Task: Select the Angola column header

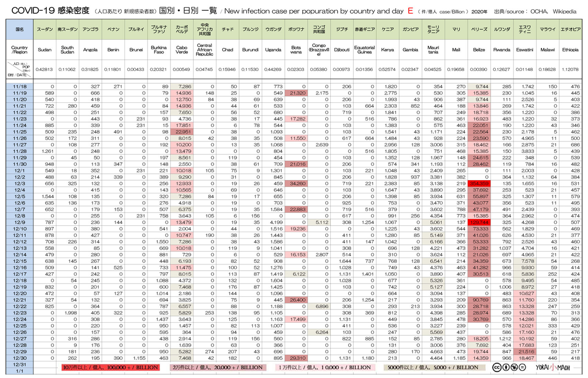Action: (x=90, y=50)
